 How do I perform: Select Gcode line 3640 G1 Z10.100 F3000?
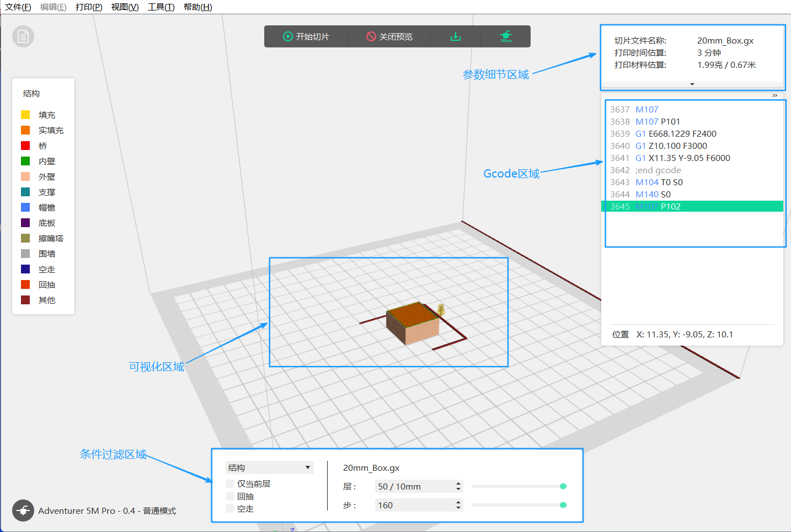692,146
